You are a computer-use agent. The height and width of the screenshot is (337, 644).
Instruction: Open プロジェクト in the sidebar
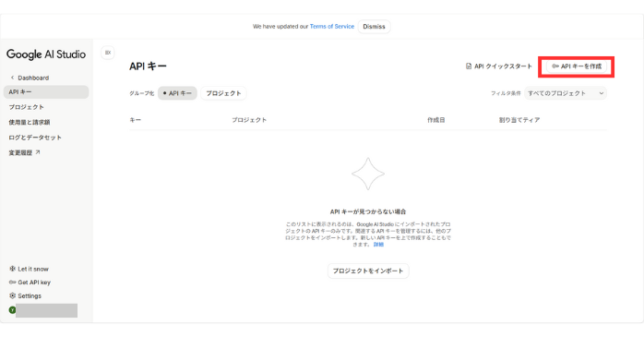26,107
